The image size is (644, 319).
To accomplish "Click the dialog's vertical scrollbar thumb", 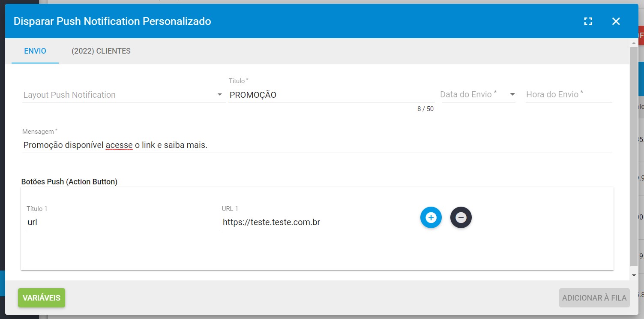I will [634, 156].
